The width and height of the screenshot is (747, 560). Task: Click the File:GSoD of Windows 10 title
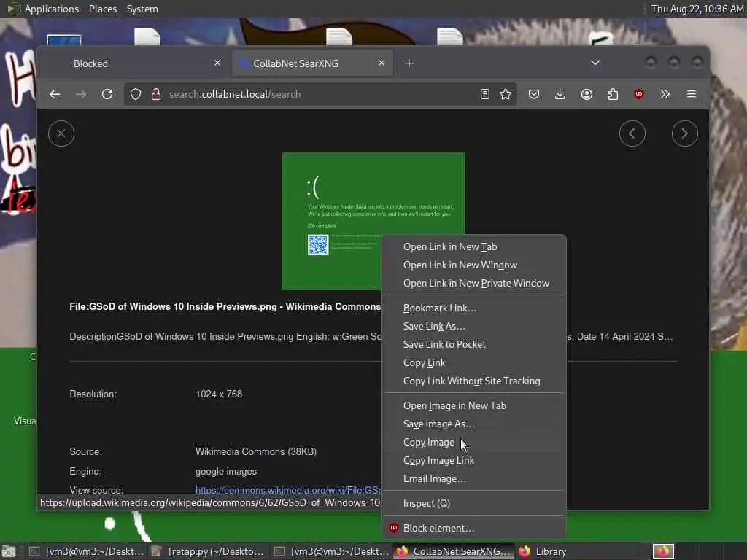pyautogui.click(x=225, y=307)
